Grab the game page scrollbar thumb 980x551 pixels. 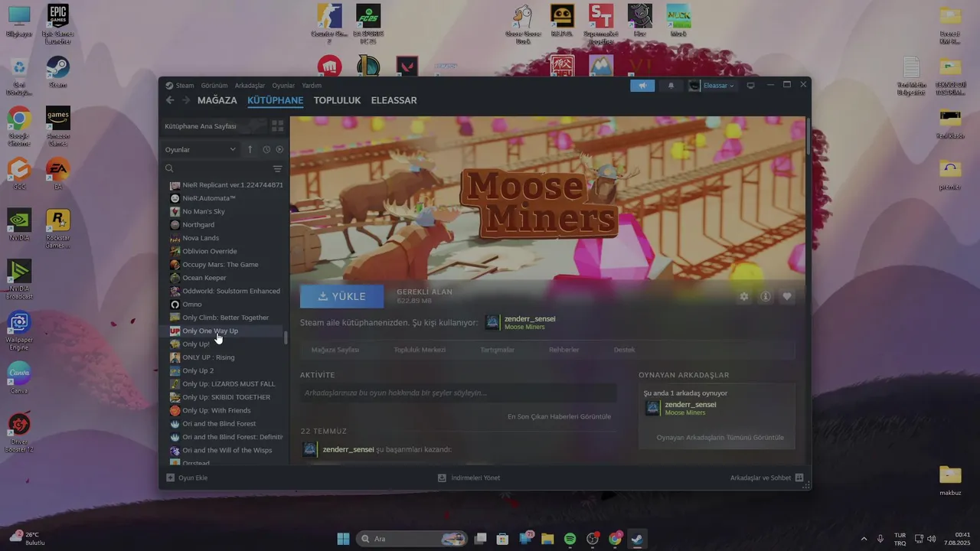(x=808, y=135)
